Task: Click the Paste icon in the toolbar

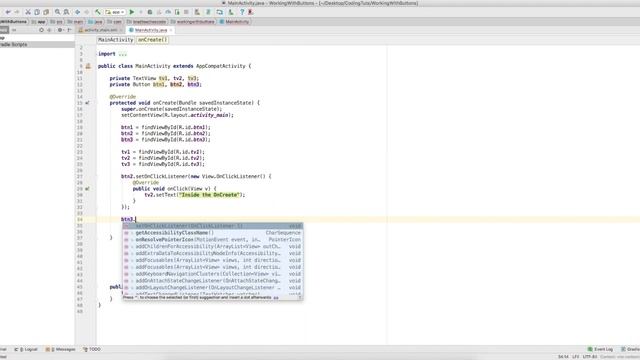Action: tap(46, 12)
